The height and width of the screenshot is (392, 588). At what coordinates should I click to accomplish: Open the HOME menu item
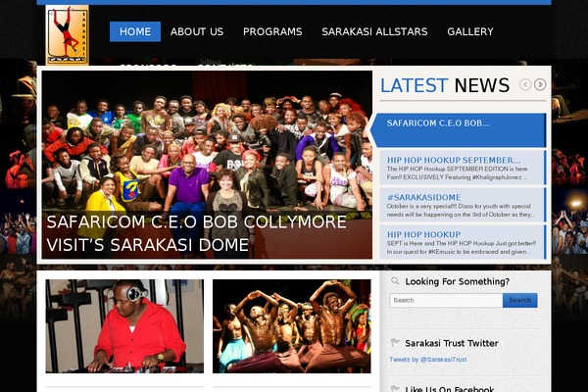coord(135,31)
